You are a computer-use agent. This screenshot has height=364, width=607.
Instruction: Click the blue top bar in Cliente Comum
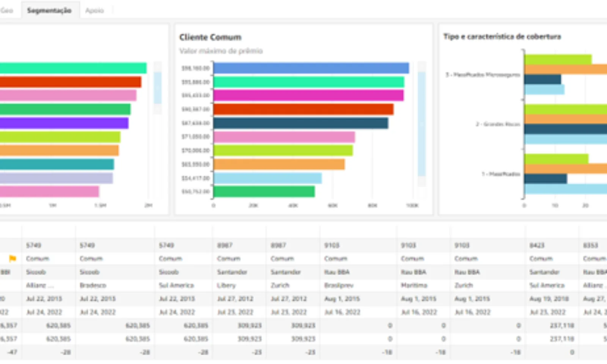tap(311, 68)
